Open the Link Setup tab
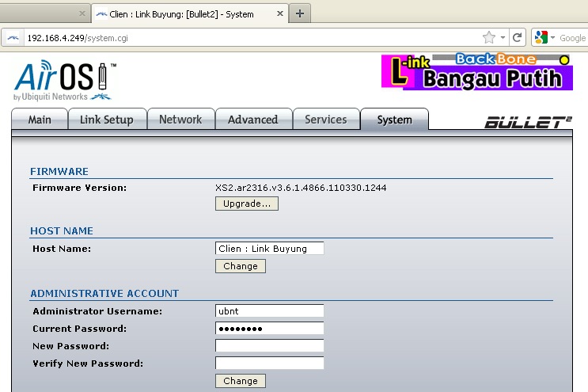This screenshot has width=588, height=392. click(107, 120)
